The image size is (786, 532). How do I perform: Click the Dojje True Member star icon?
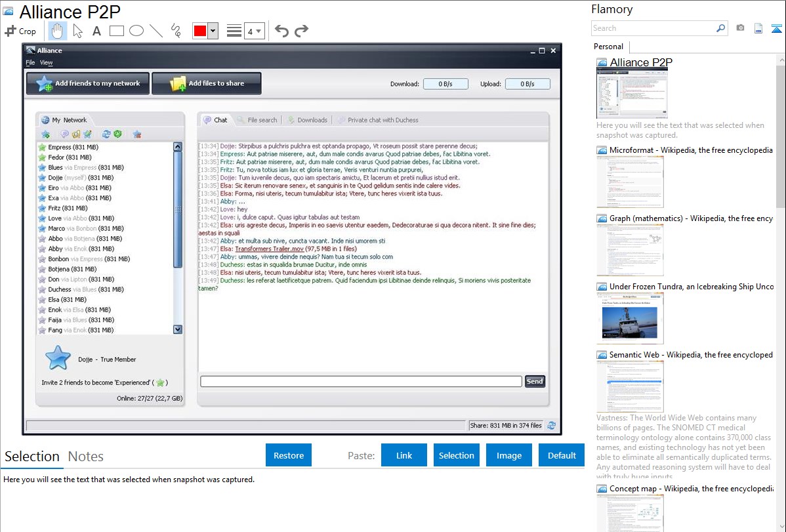(58, 358)
